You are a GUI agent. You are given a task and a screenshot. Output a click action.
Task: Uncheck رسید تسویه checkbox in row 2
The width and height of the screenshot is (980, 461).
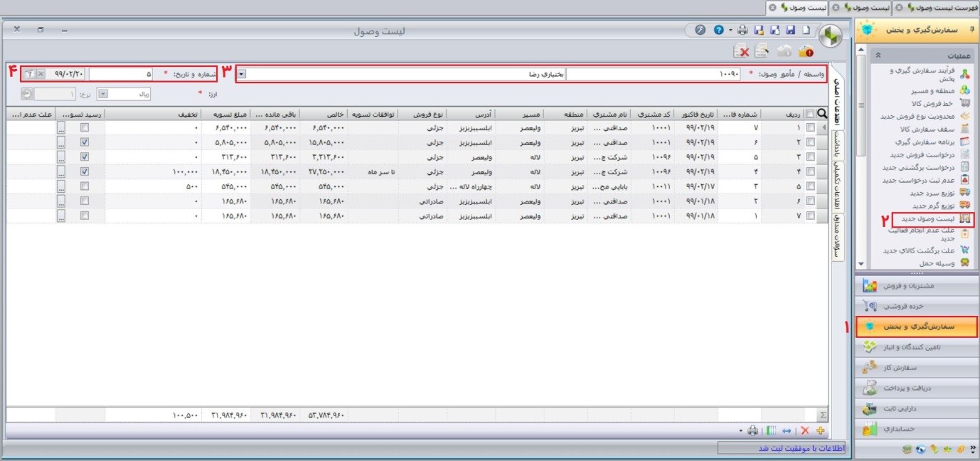[x=85, y=142]
